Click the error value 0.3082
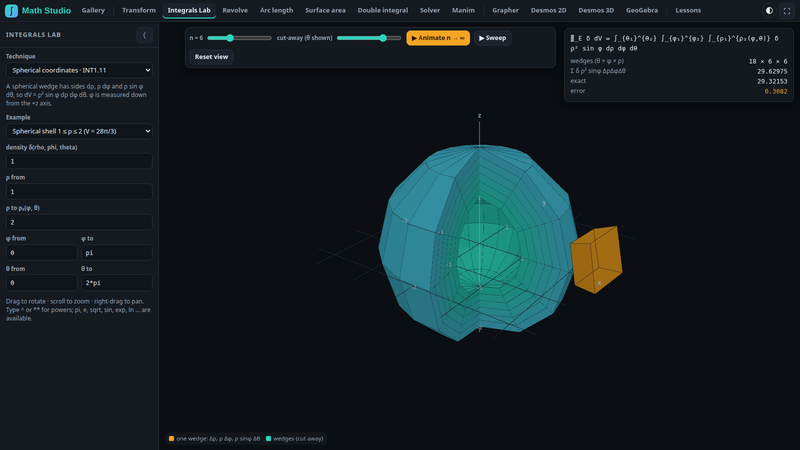Image resolution: width=800 pixels, height=450 pixels. 776,91
